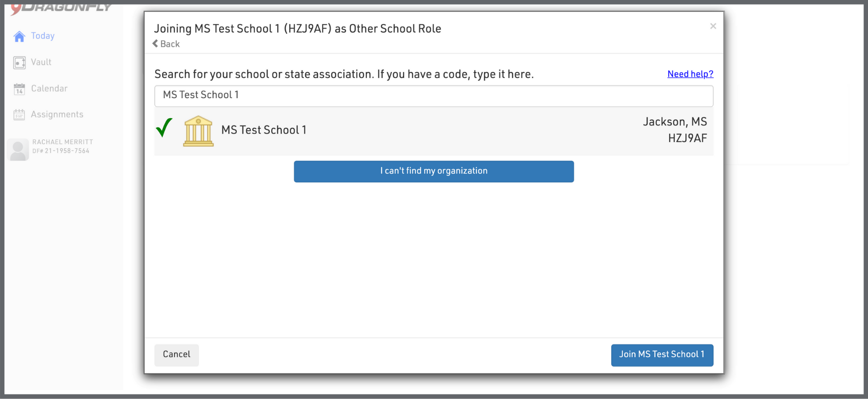Navigate to the Calendar menu label
The height and width of the screenshot is (399, 868).
(49, 89)
